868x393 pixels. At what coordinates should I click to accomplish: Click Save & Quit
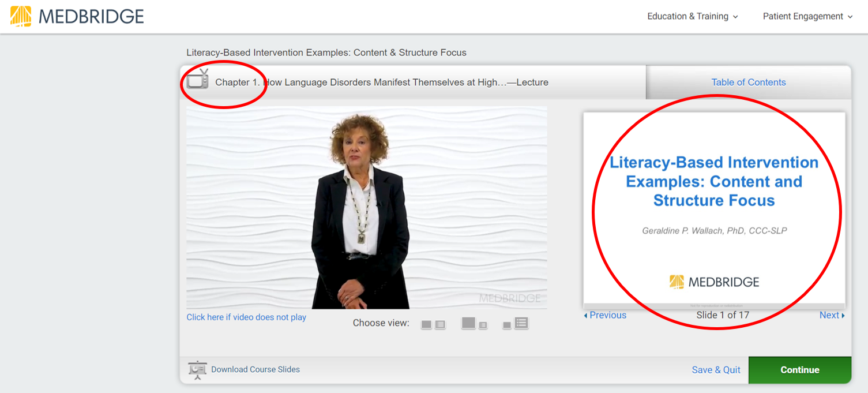(x=716, y=370)
